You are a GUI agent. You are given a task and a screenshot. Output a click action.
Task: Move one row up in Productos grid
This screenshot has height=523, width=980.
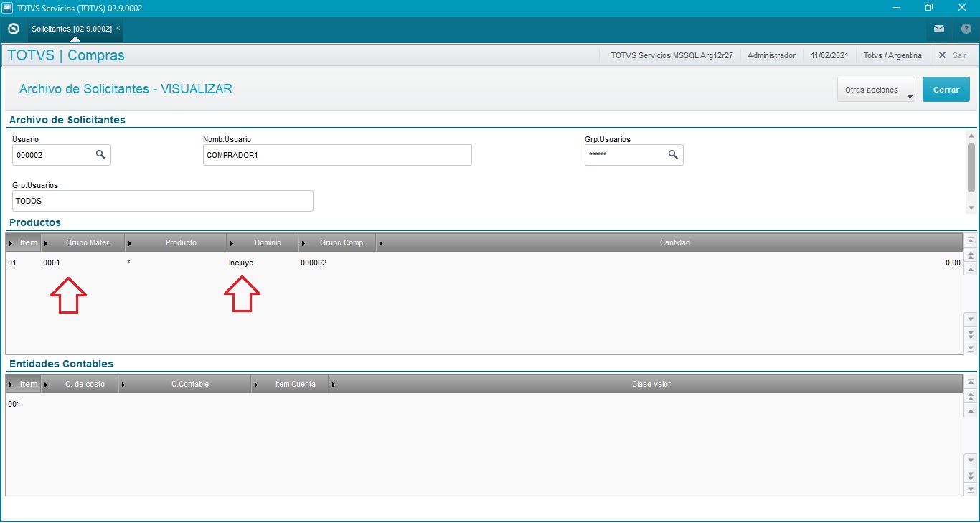971,270
